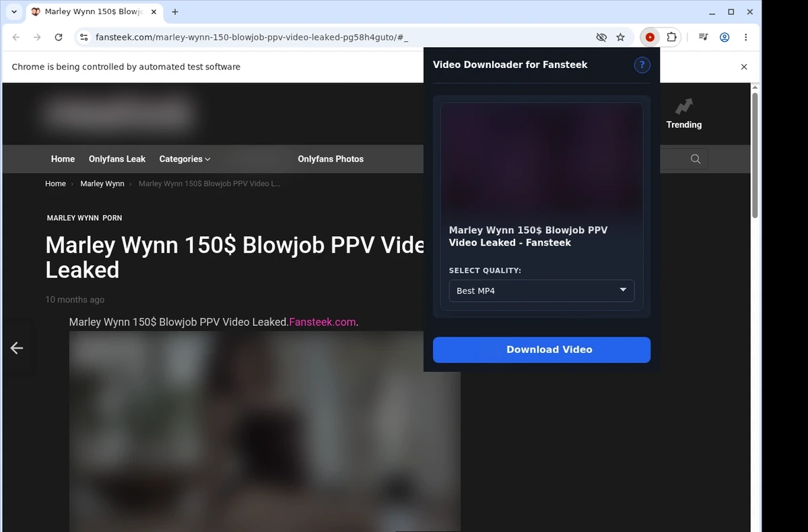Bookmark this page with the star icon
This screenshot has height=532, width=808.
point(621,38)
